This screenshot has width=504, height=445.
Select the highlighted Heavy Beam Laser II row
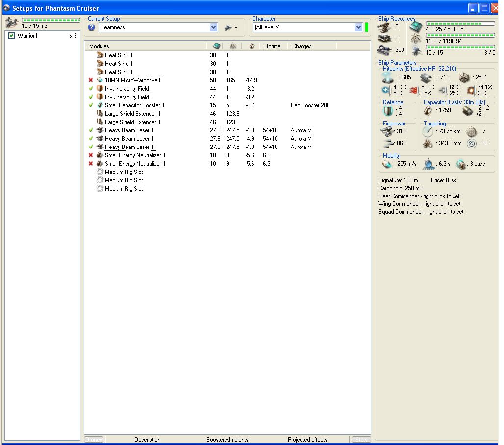pyautogui.click(x=227, y=147)
